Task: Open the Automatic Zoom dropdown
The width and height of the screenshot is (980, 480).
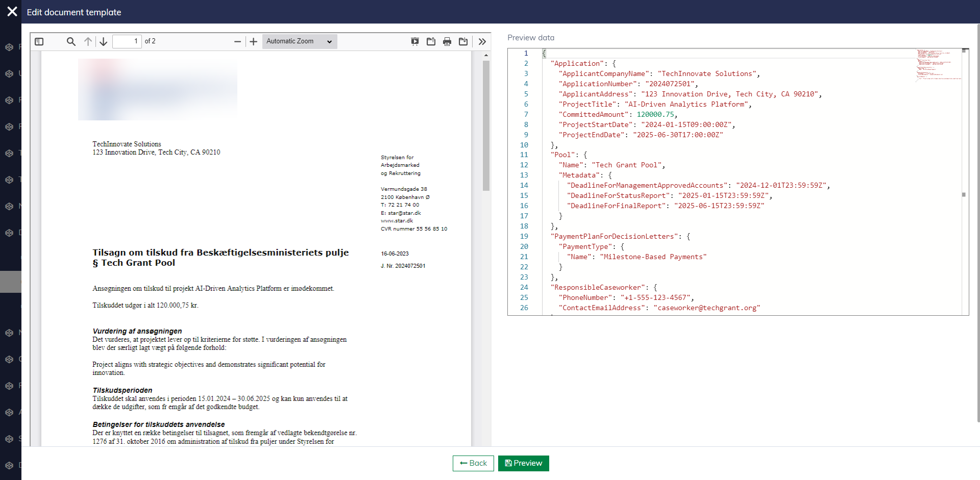Action: (300, 41)
